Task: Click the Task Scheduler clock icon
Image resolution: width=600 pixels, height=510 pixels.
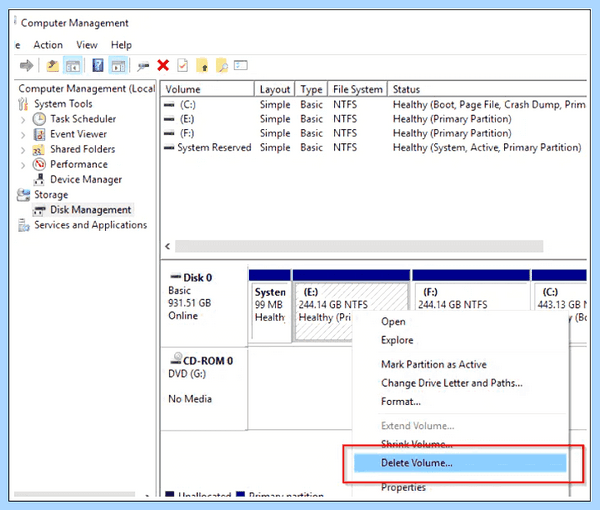Action: pyautogui.click(x=39, y=119)
